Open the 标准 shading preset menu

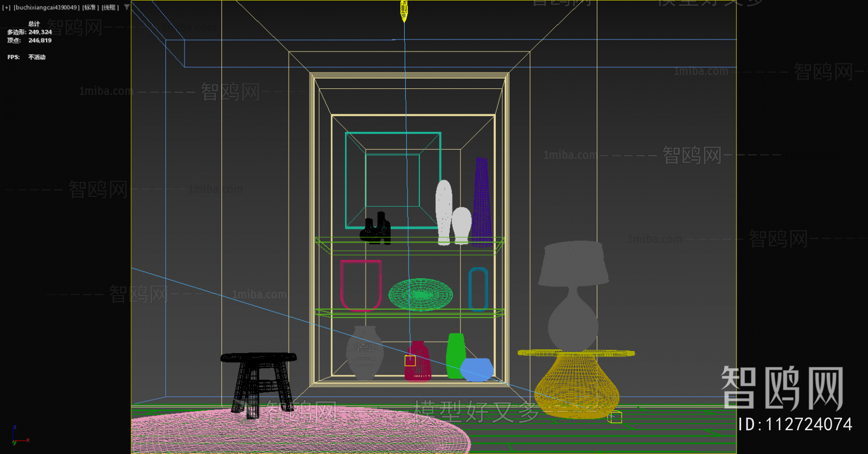pyautogui.click(x=91, y=8)
